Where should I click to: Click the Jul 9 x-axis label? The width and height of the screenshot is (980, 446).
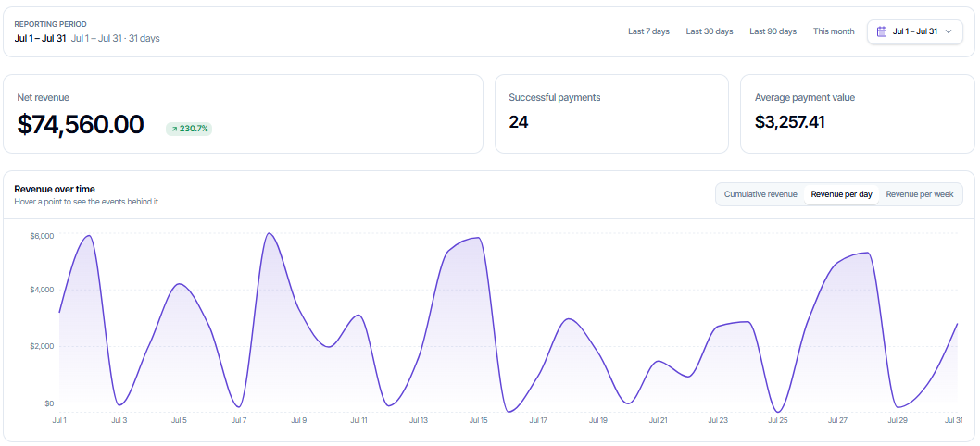(x=299, y=420)
